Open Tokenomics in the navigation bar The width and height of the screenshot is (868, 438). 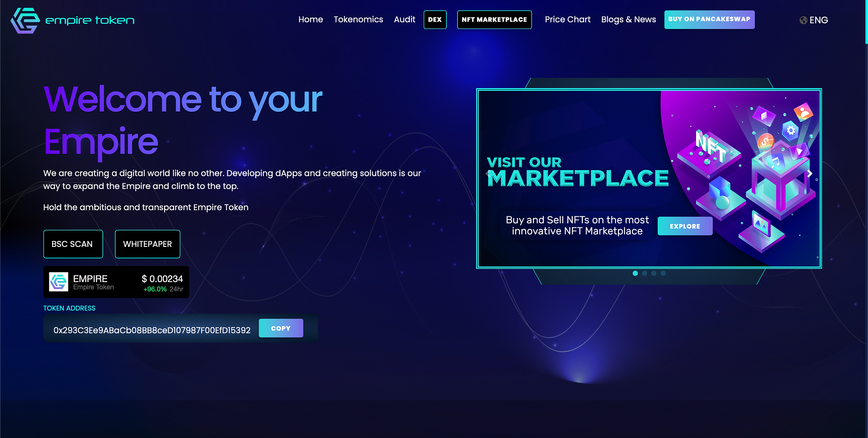[x=358, y=19]
